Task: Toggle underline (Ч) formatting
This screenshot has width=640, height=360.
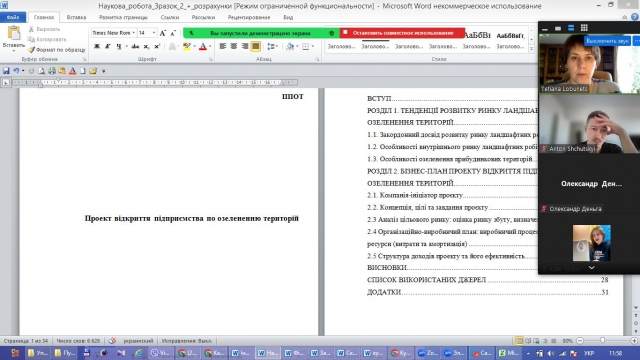Action: (118, 47)
